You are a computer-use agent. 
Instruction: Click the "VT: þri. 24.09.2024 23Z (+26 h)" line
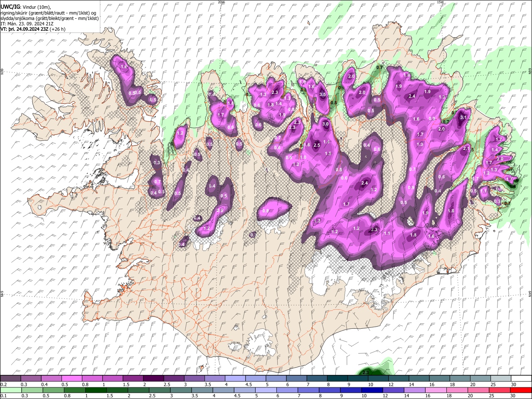[33, 29]
